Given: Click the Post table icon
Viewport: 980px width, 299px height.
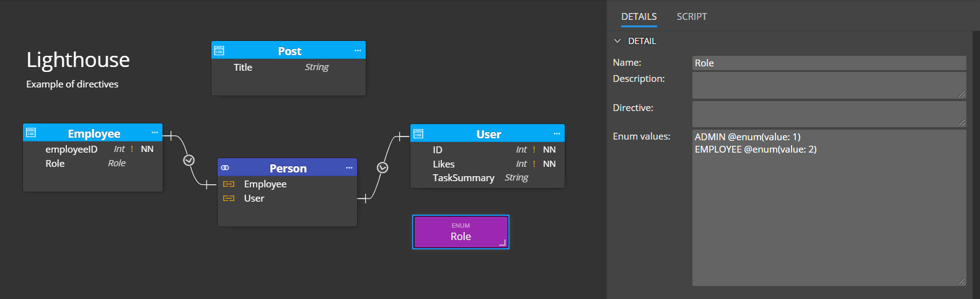Looking at the screenshot, I should point(219,51).
